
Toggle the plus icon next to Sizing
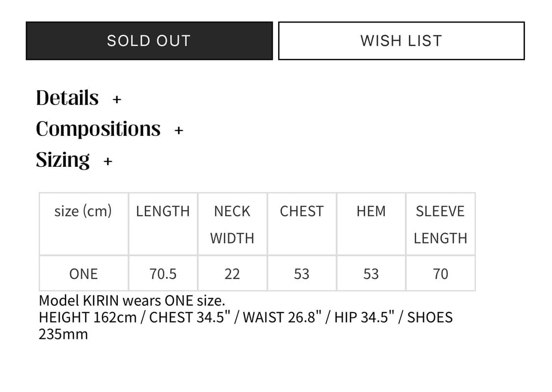click(108, 161)
